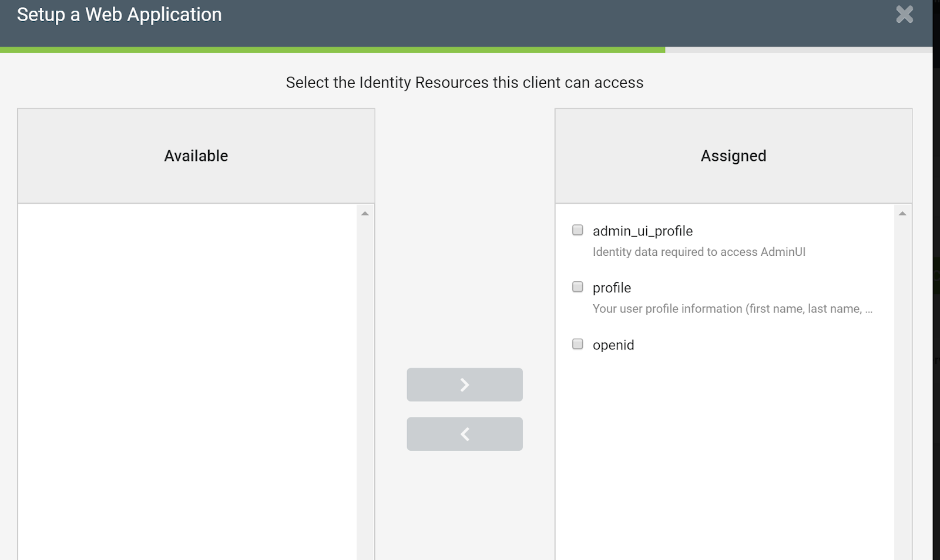Click the green wizard progress bar
The height and width of the screenshot is (560, 940).
(x=332, y=50)
